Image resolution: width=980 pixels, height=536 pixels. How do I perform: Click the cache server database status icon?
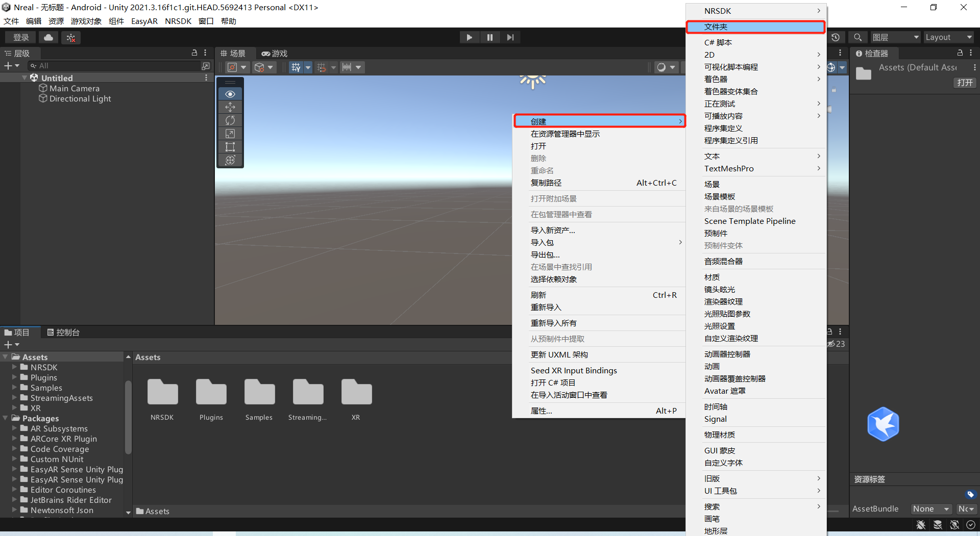(x=938, y=524)
